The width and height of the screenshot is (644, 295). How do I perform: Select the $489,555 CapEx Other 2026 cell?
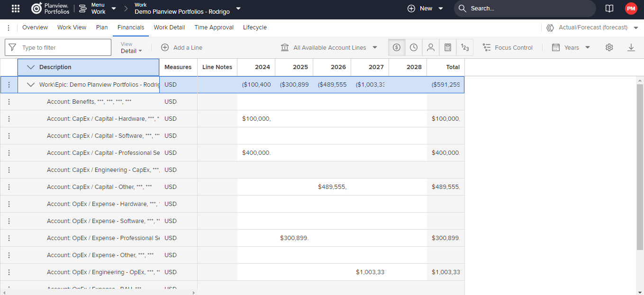332,187
